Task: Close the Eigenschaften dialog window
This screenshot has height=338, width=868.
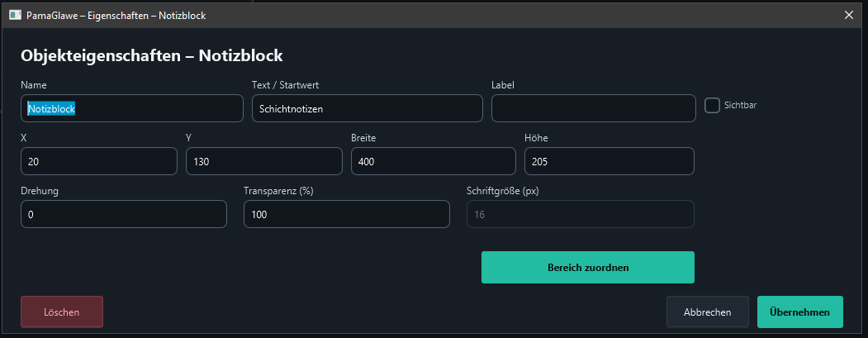Action: (849, 15)
